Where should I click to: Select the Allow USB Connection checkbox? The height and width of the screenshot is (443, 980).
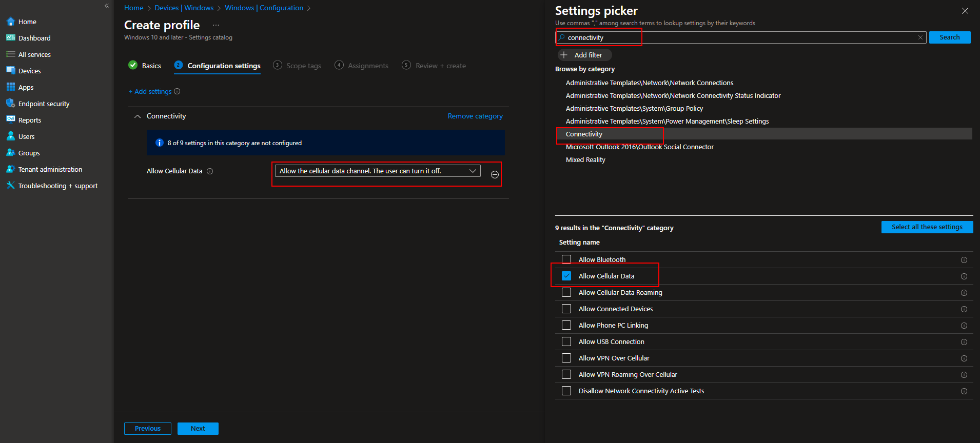[566, 341]
